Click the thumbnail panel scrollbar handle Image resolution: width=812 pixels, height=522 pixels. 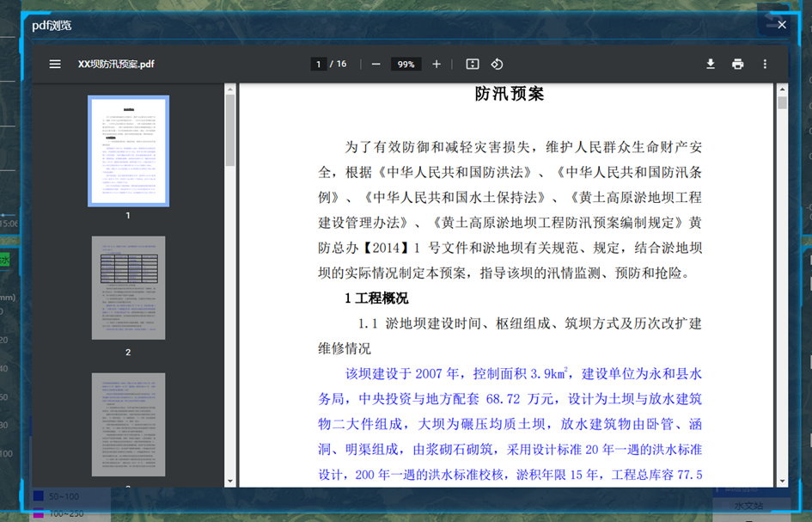pos(230,130)
